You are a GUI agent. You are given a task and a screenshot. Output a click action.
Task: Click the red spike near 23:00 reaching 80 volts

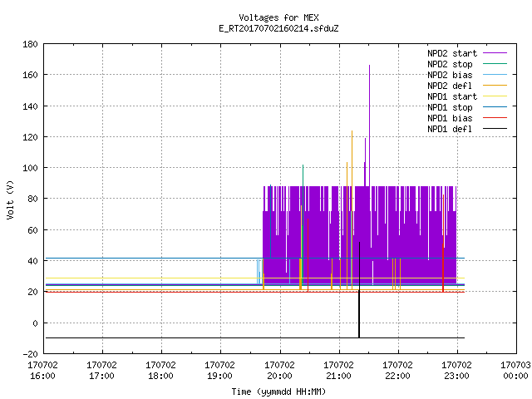click(443, 243)
